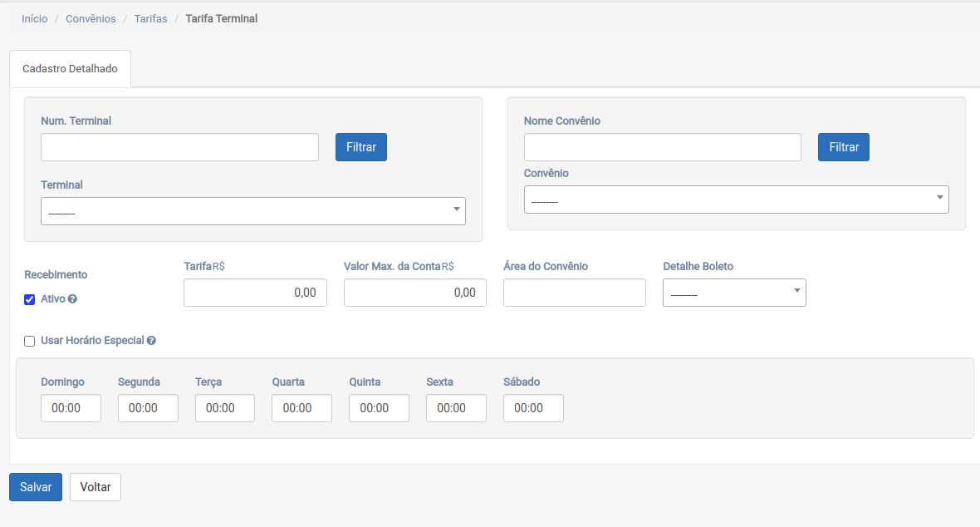Click the Área do Convênio input
Viewport: 980px width, 527px height.
click(x=574, y=293)
